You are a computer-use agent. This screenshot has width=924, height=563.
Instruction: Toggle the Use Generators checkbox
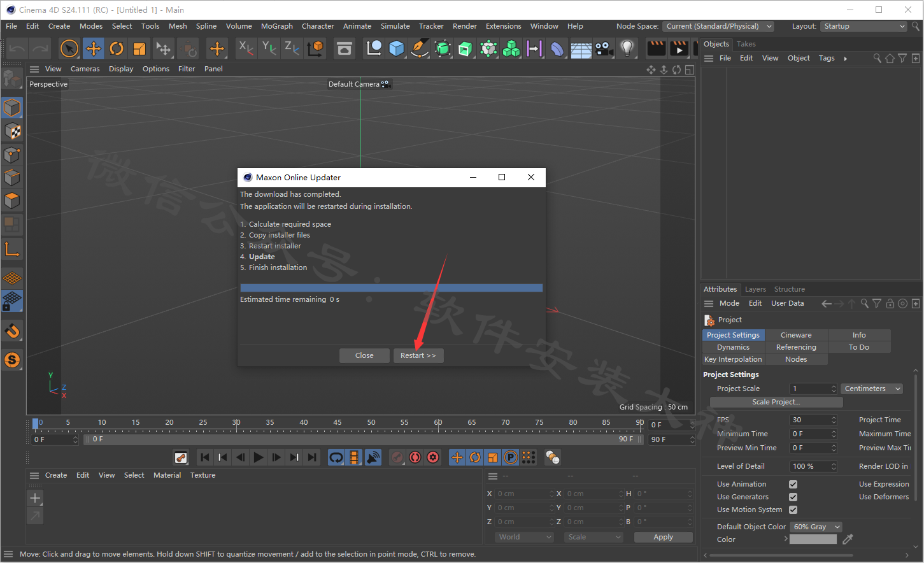[793, 497]
